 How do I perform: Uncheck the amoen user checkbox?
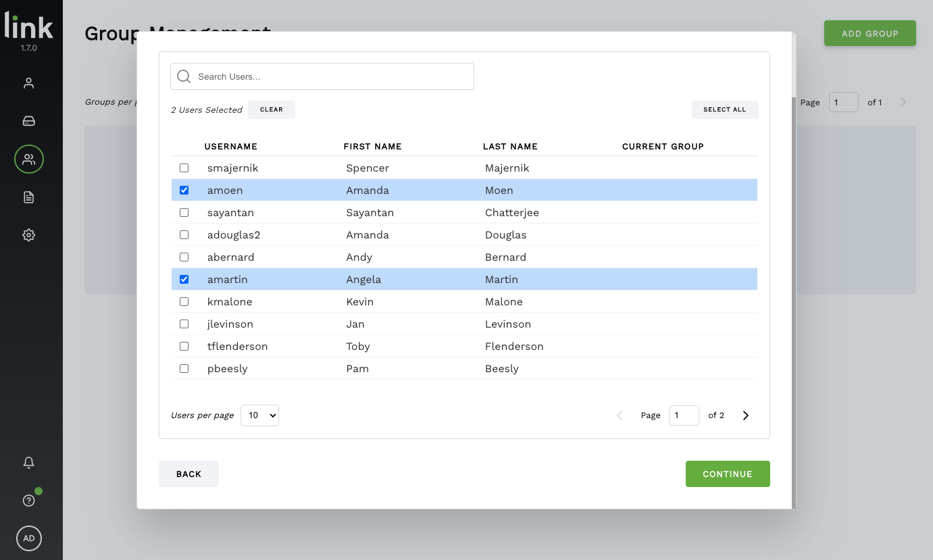[184, 190]
